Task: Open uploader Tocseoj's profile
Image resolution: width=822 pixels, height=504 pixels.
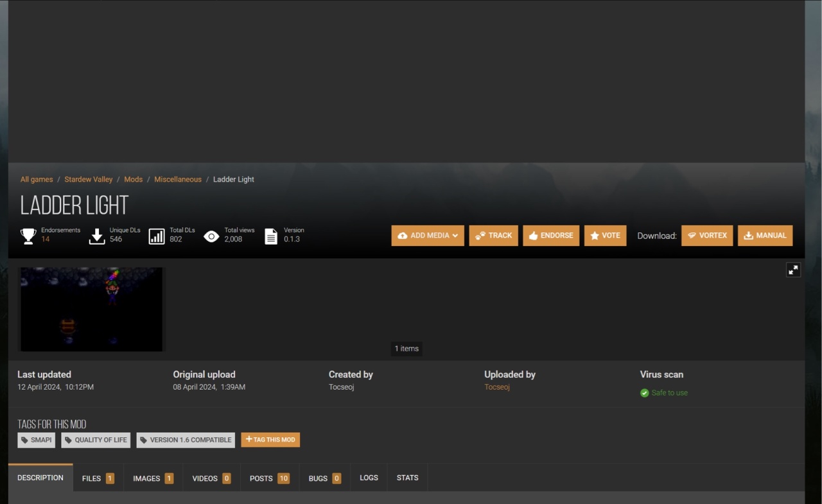Action: coord(497,387)
